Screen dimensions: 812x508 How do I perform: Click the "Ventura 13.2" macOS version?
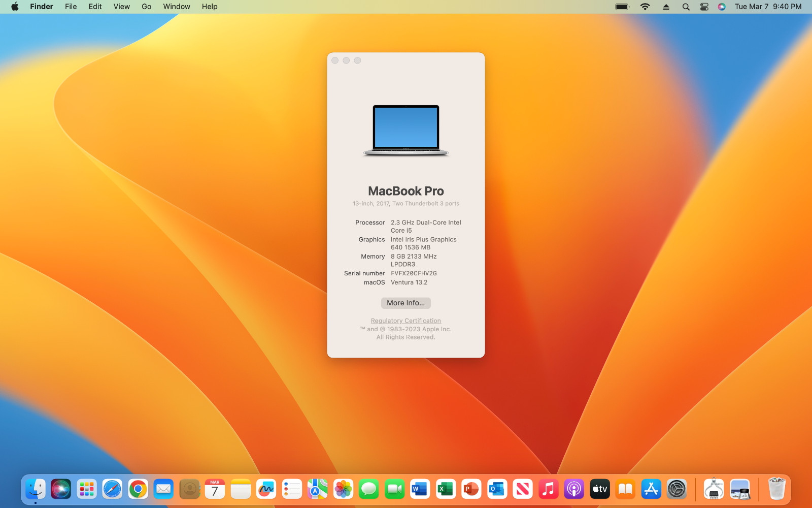(x=409, y=282)
